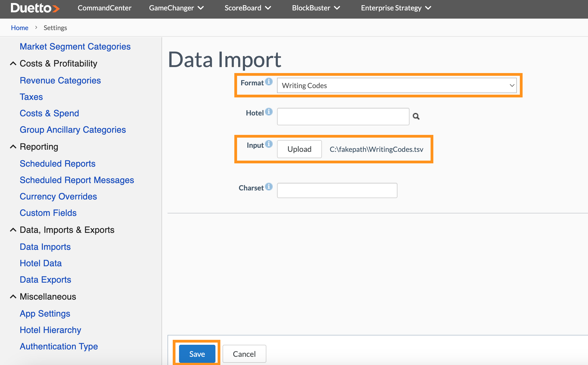Collapse the Miscellaneous section
The image size is (588, 365).
point(13,296)
